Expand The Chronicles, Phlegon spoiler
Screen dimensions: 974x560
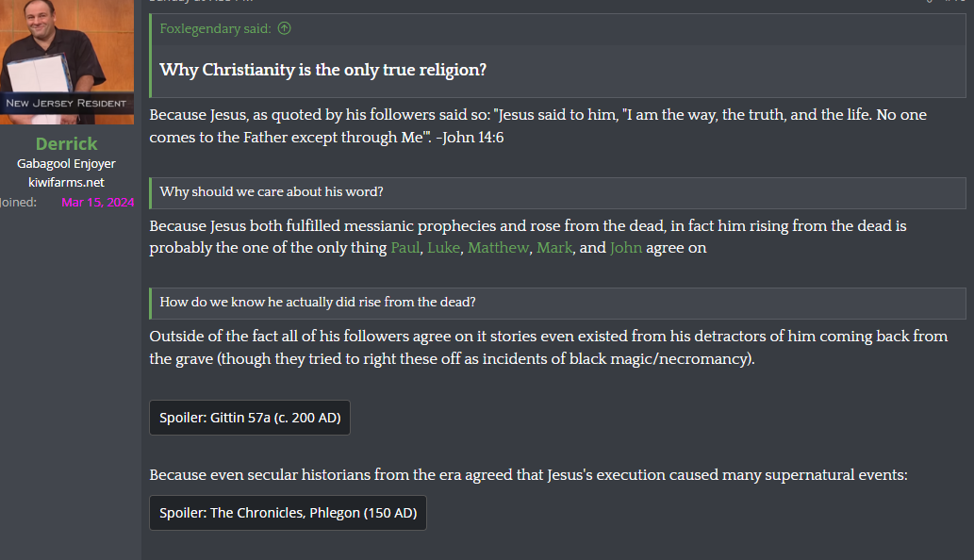288,513
